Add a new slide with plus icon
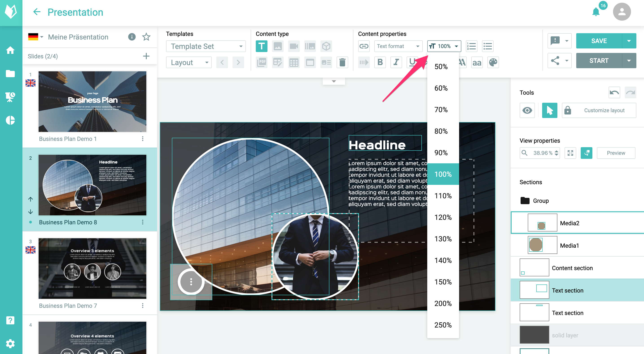This screenshot has width=644, height=354. pos(146,56)
